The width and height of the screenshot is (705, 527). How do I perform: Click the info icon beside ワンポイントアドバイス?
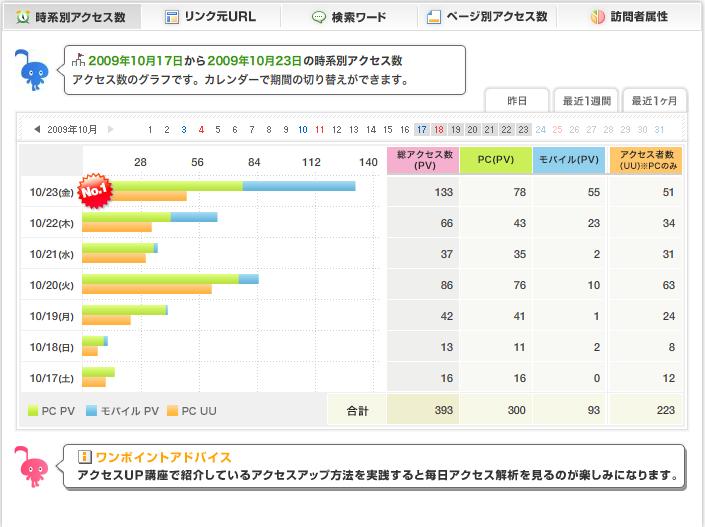(x=84, y=457)
